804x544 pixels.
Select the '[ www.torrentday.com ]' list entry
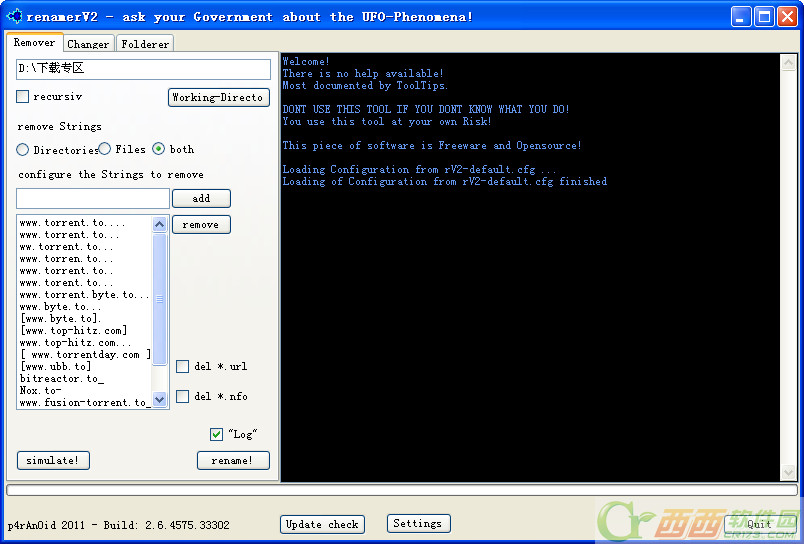(85, 354)
